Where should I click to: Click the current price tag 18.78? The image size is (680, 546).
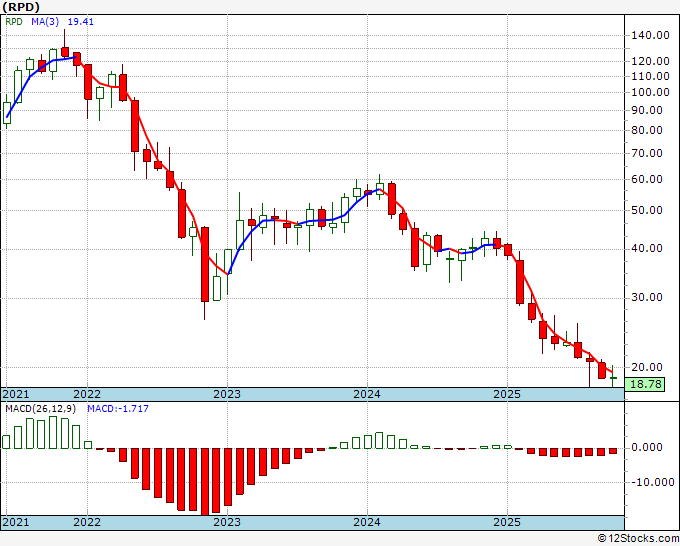click(x=644, y=384)
